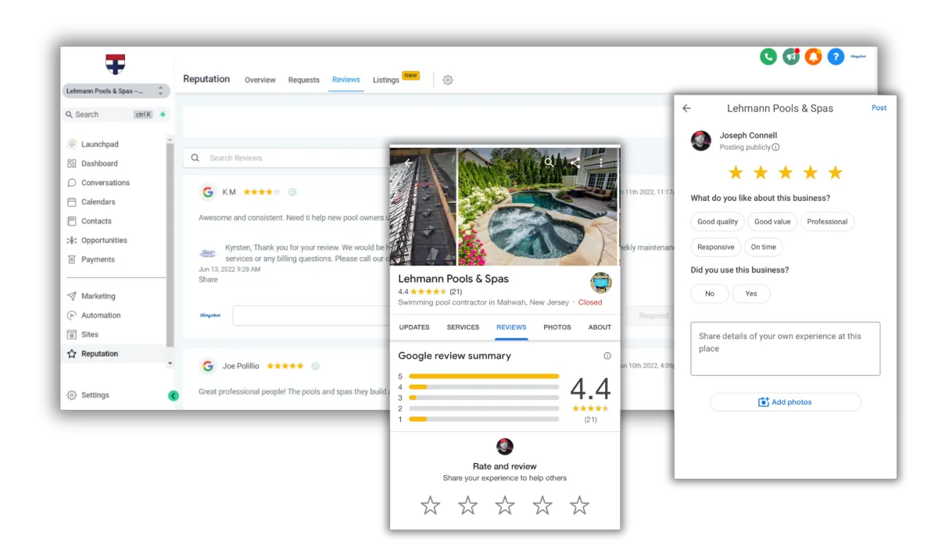Open Conversations in sidebar
This screenshot has width=938, height=560.
(98, 183)
